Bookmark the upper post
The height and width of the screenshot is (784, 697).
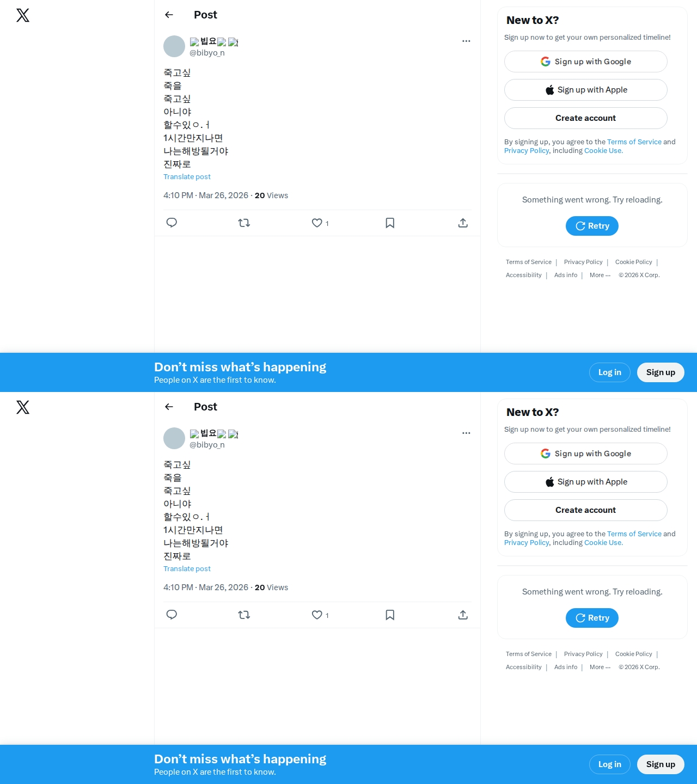click(390, 223)
